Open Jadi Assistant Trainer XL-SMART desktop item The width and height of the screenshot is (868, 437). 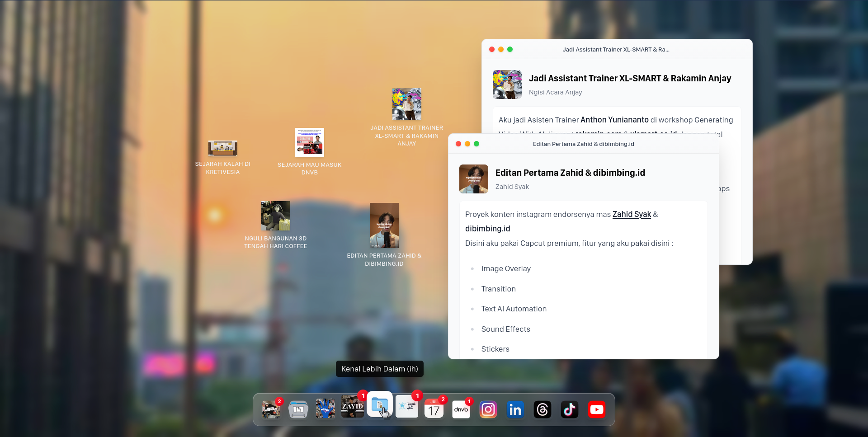(x=407, y=117)
